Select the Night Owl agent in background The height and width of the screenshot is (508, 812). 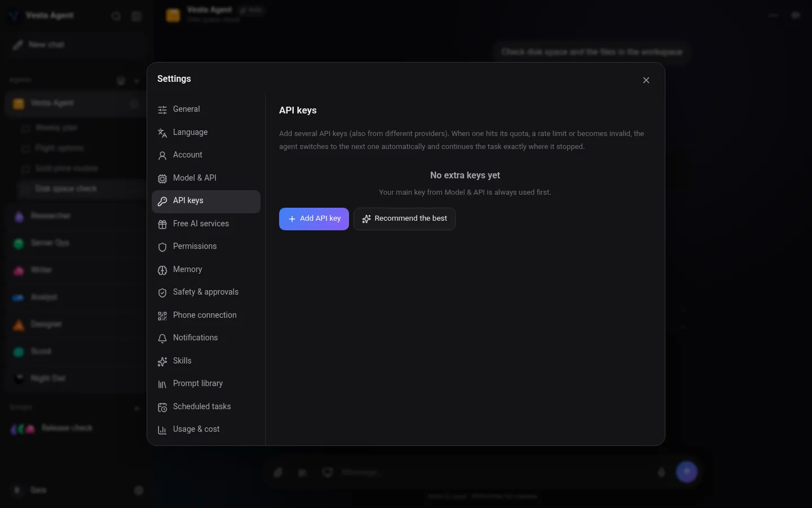click(76, 379)
